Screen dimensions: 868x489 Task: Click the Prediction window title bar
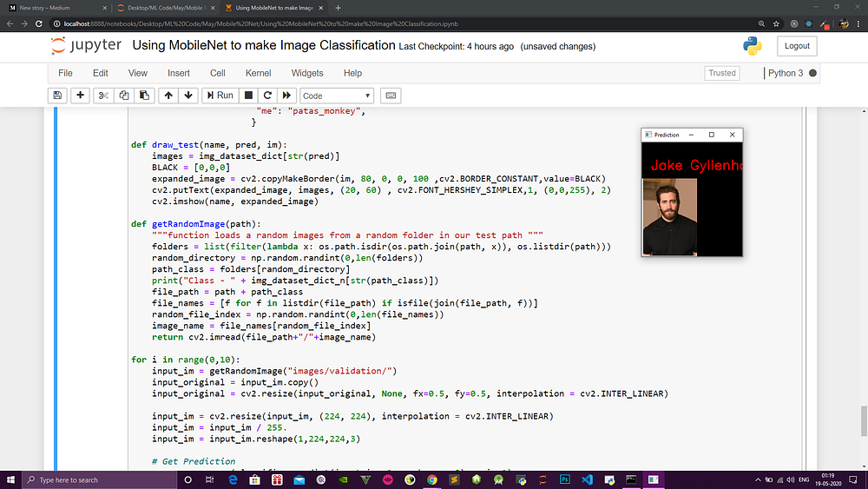[x=692, y=135]
